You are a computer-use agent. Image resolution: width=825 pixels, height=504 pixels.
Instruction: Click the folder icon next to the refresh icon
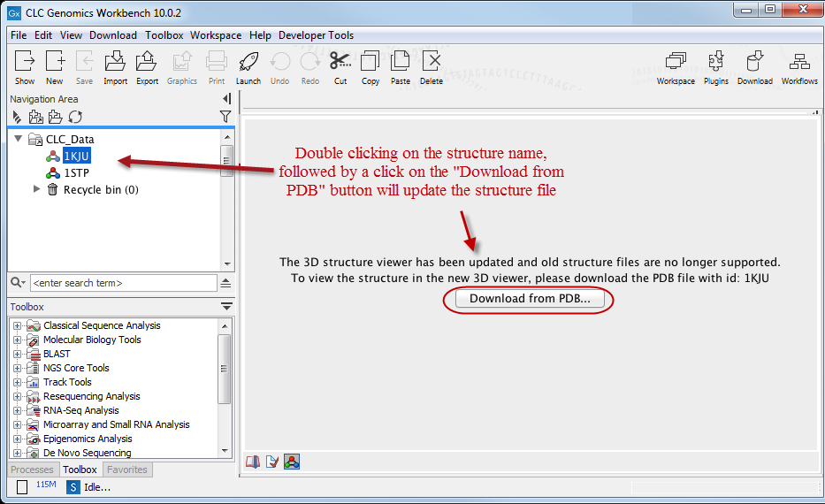[55, 117]
